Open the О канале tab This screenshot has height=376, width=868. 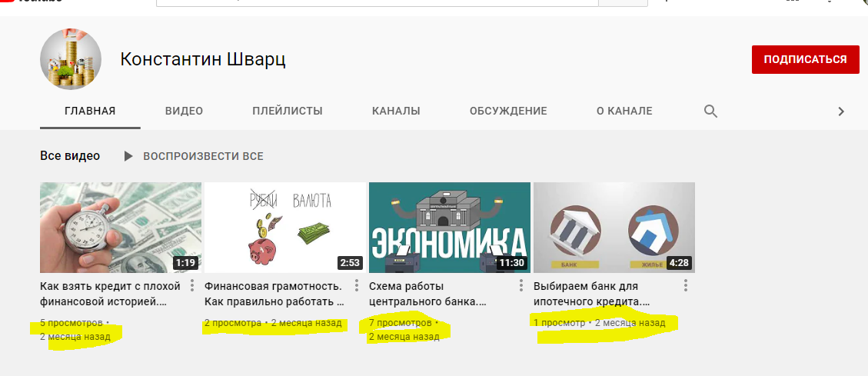tap(624, 111)
